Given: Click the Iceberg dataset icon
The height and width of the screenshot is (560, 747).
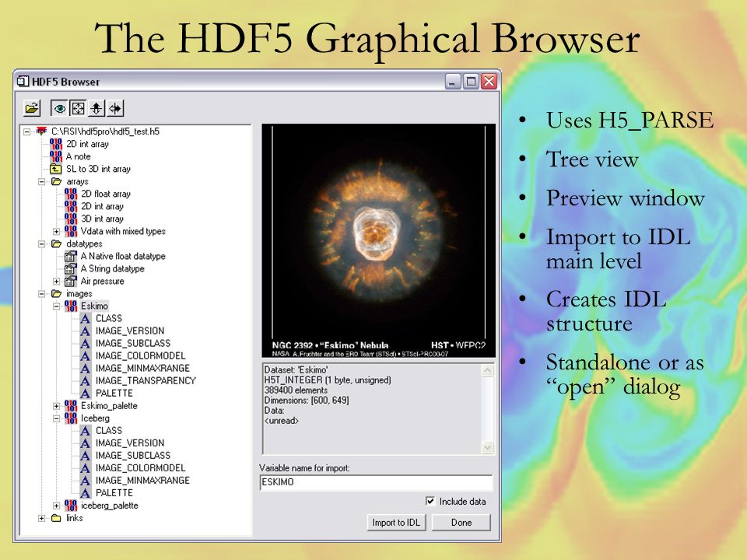Looking at the screenshot, I should point(71,418).
